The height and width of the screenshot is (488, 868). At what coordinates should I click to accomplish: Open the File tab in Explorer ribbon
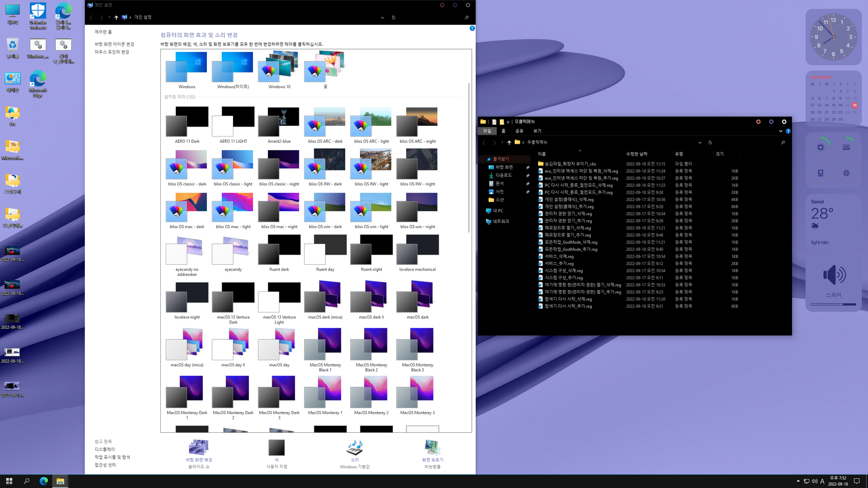click(x=487, y=131)
